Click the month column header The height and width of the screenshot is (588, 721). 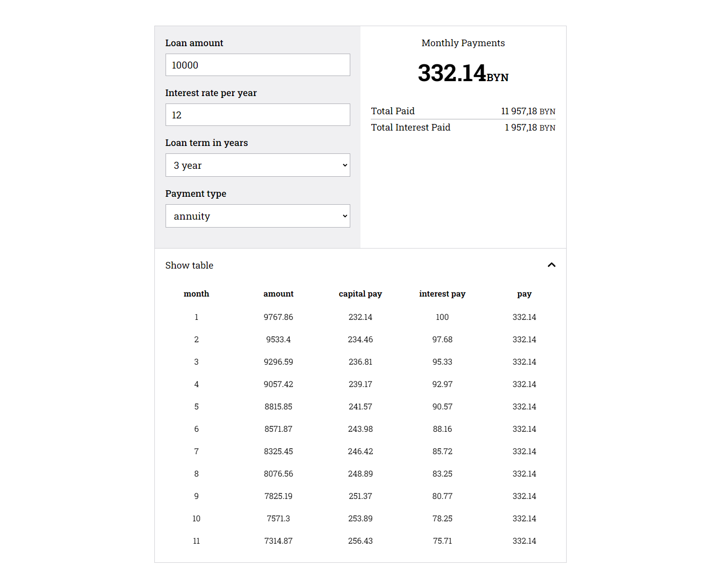(x=196, y=294)
